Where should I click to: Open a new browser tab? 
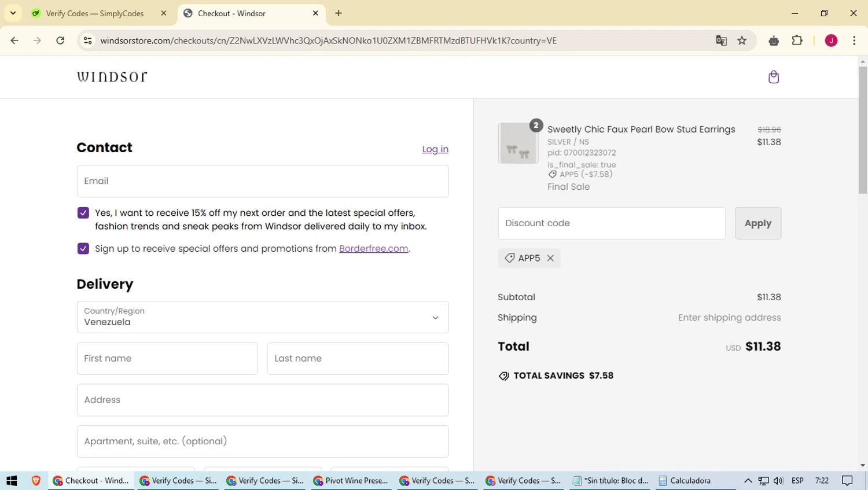339,13
